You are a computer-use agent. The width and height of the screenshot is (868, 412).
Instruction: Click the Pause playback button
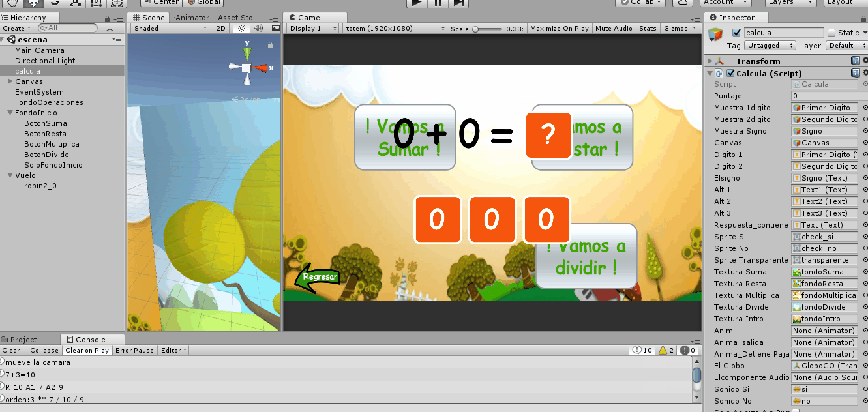tap(437, 3)
